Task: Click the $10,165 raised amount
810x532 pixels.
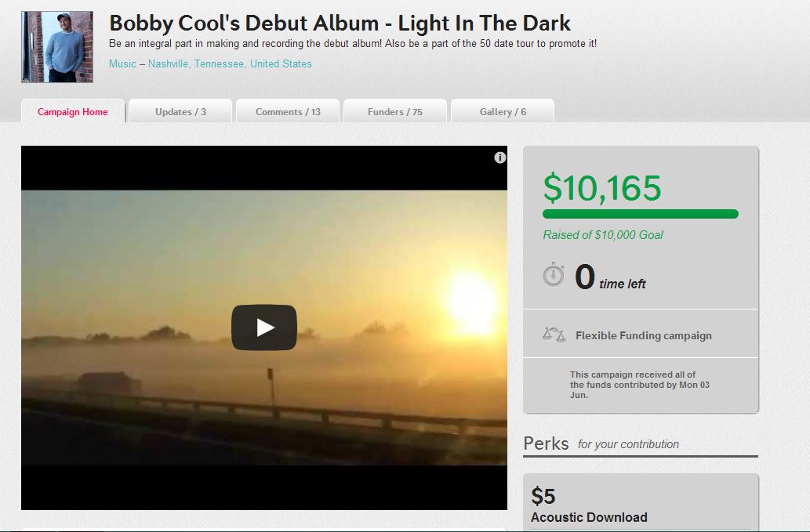Action: coord(602,188)
